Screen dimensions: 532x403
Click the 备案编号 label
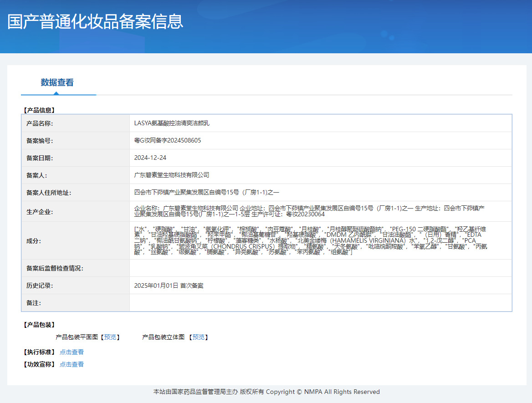(x=40, y=141)
